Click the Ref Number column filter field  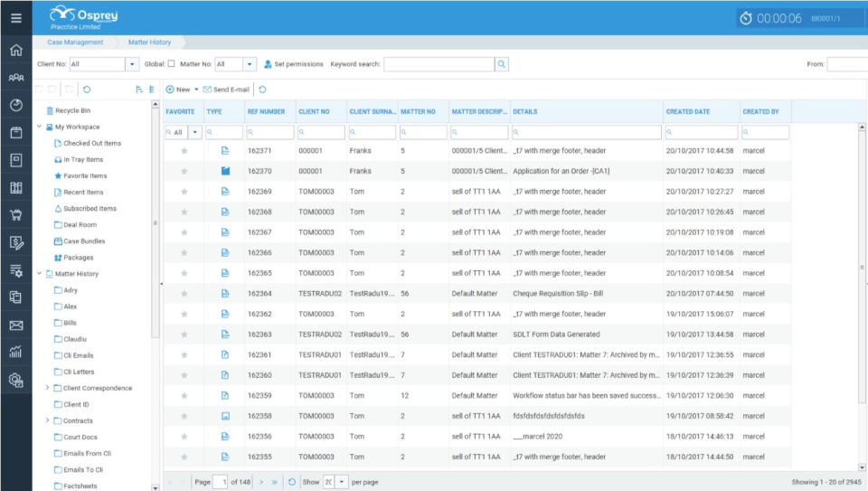pos(269,132)
